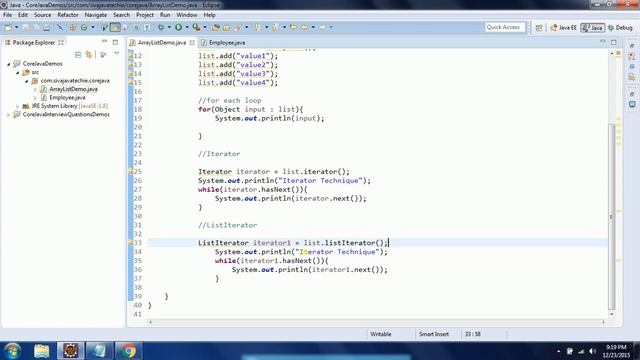Click the Run Last Tool external tools icon
The height and width of the screenshot is (360, 640).
pos(196,27)
